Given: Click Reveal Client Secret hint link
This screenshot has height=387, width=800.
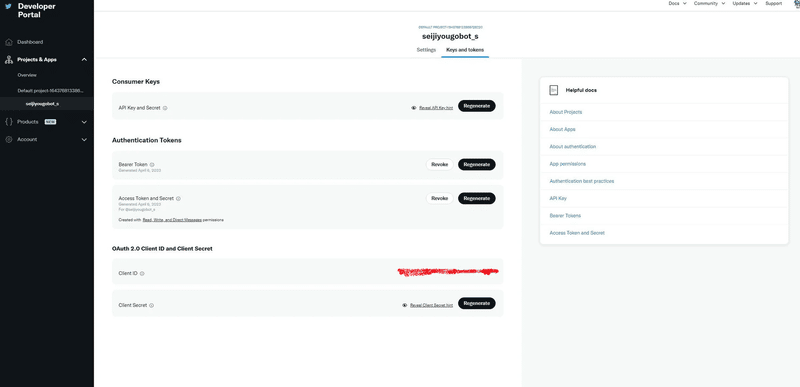Looking at the screenshot, I should coord(431,305).
